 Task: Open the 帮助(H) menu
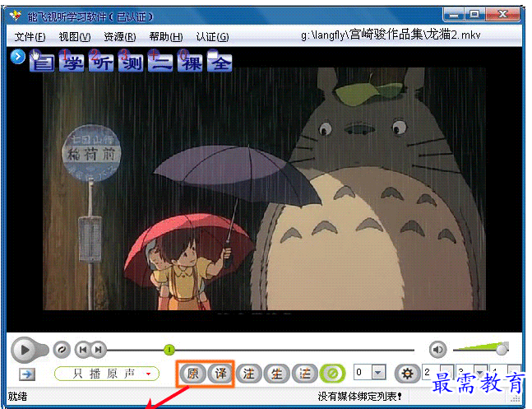click(166, 36)
